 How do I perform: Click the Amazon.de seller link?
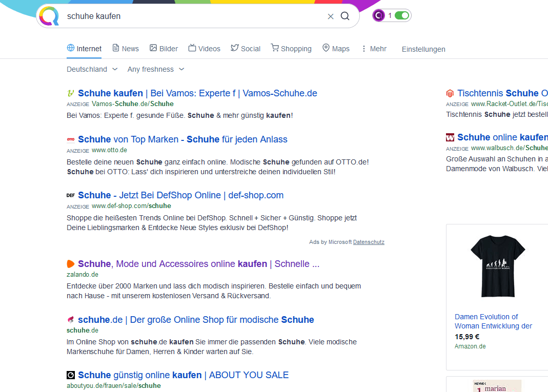[x=470, y=346]
